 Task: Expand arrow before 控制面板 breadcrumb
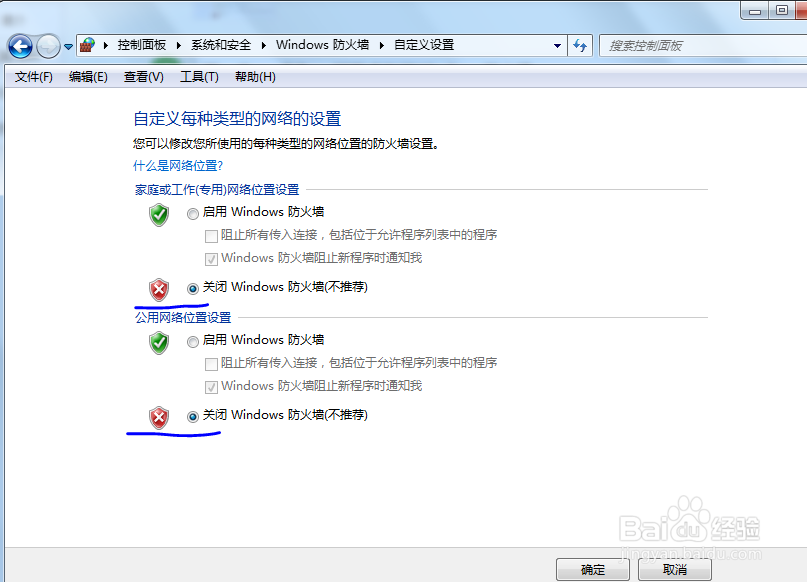pos(106,45)
